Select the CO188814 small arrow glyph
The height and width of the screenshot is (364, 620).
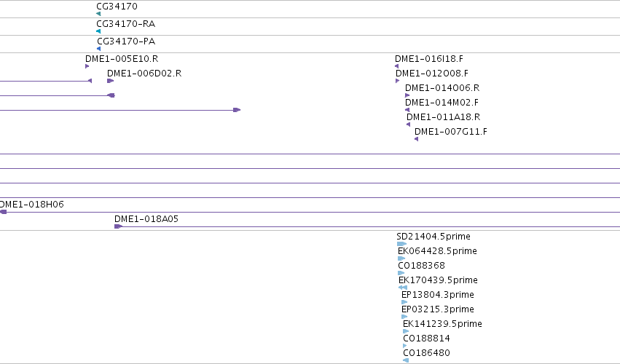[404, 346]
